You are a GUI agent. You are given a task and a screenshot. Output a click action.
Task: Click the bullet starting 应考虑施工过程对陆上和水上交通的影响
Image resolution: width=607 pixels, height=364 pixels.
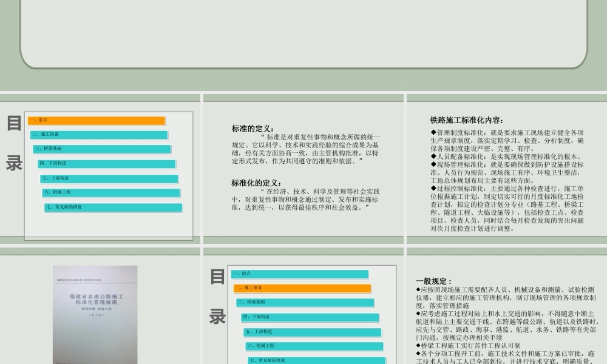507,326
